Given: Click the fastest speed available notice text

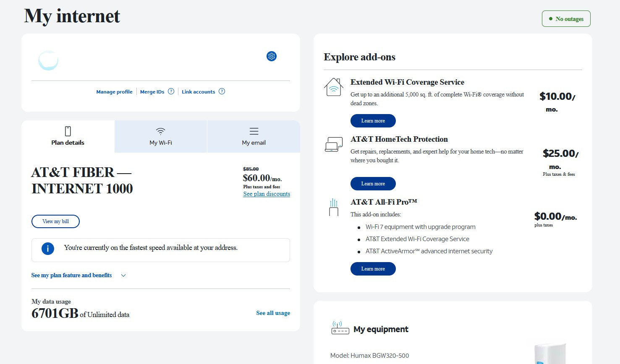Looking at the screenshot, I should 151,248.
